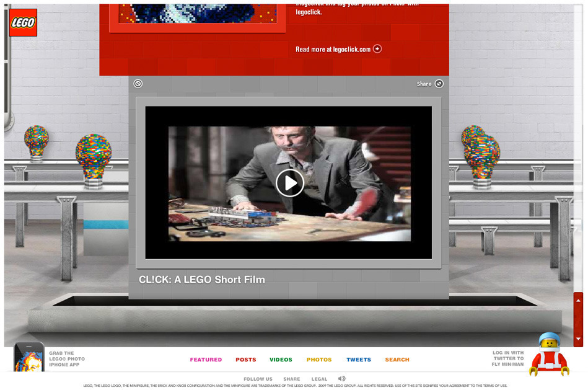588x390 pixels.
Task: Click the red scroll up arrow
Action: 578,300
